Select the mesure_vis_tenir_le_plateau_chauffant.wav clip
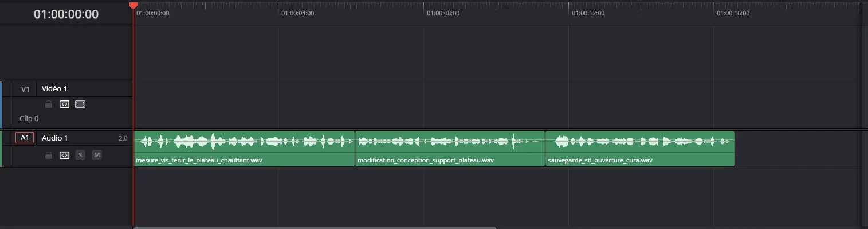Viewport: 868px width, 229px height. tap(244, 149)
